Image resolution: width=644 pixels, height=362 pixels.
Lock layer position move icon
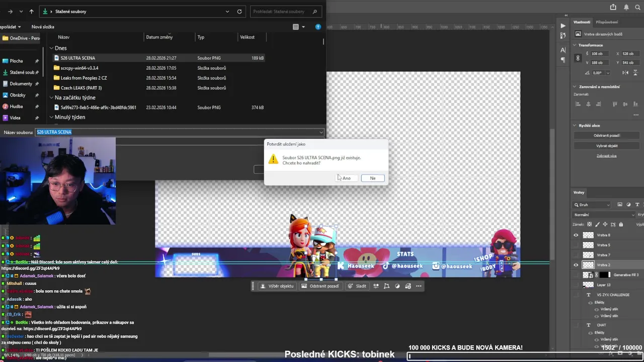[x=605, y=224]
